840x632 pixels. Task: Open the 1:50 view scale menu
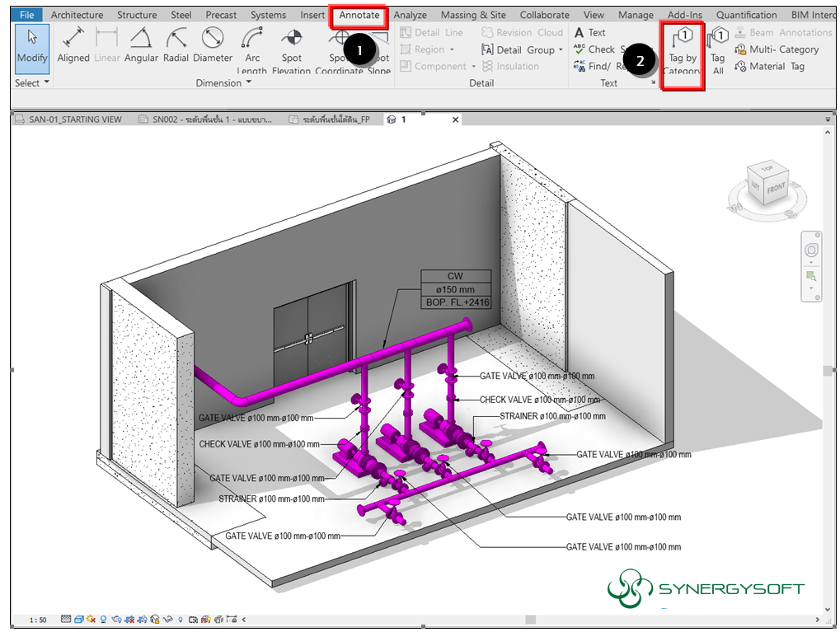tap(37, 619)
